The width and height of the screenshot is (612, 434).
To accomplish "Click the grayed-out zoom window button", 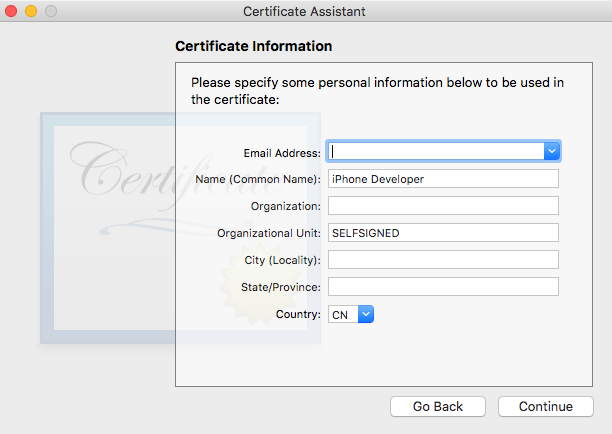I will pyautogui.click(x=51, y=11).
